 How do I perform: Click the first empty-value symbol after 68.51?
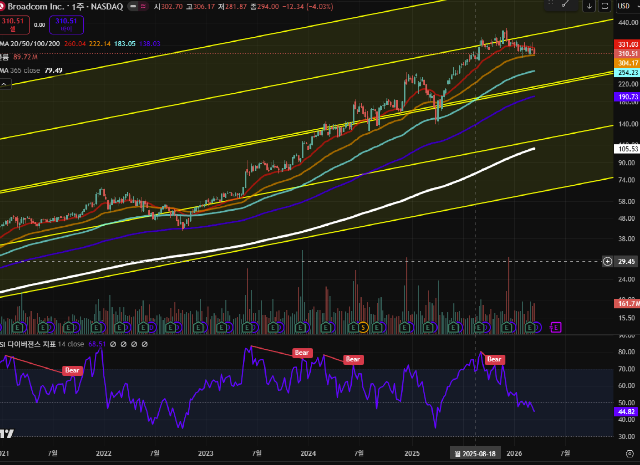113,344
